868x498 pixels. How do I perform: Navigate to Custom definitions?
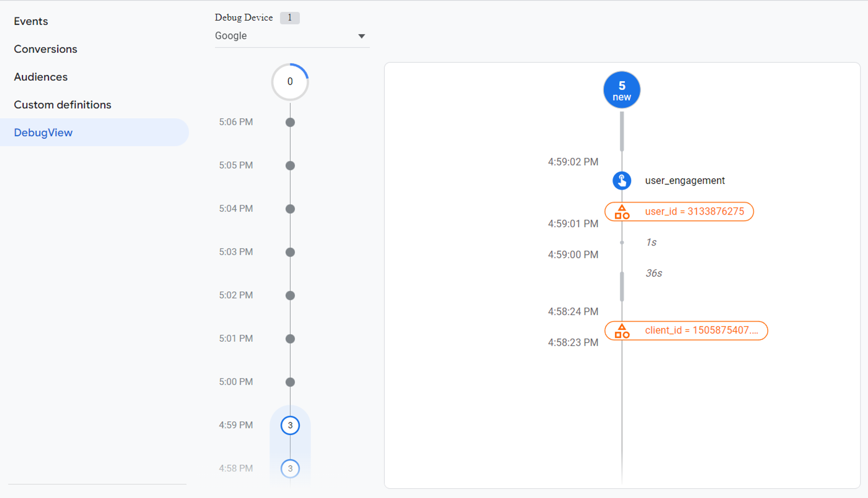[63, 105]
